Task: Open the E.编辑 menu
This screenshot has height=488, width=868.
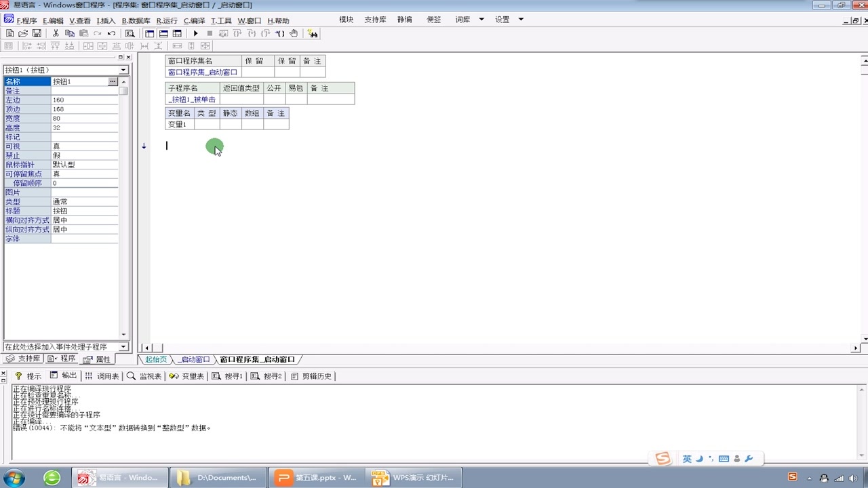Action: click(x=53, y=21)
